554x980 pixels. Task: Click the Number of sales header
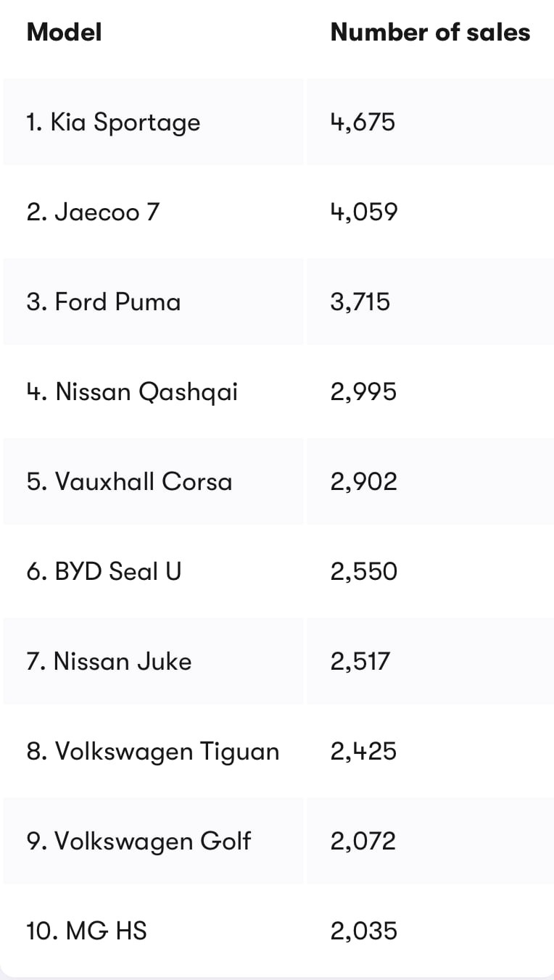point(430,33)
